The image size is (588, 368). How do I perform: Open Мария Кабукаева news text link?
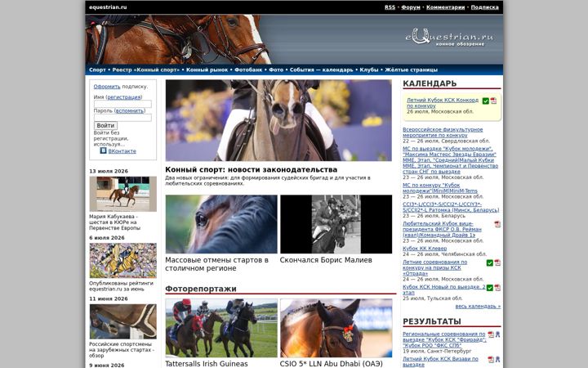115,222
